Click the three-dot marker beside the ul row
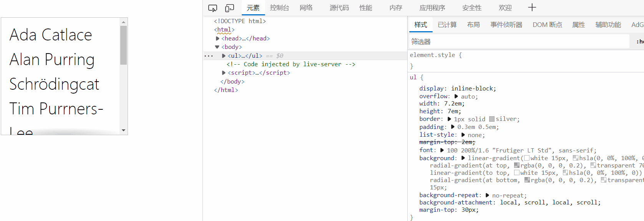This screenshot has height=221, width=644. click(209, 56)
